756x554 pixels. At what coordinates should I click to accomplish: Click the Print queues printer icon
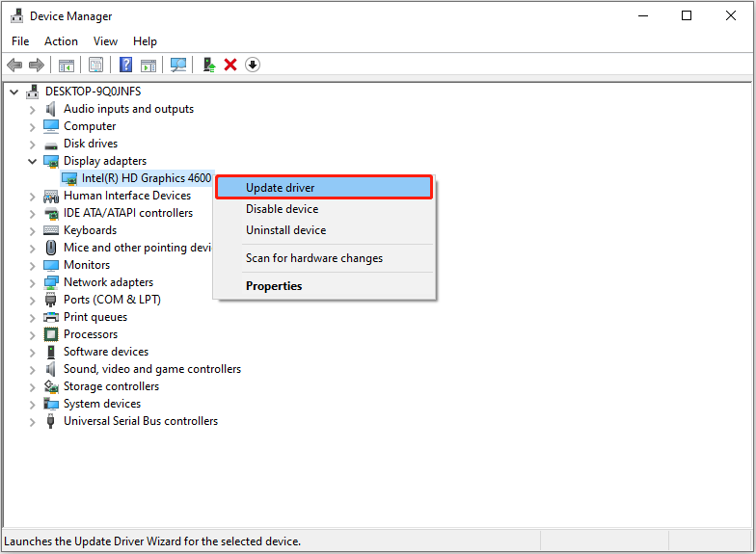point(50,317)
